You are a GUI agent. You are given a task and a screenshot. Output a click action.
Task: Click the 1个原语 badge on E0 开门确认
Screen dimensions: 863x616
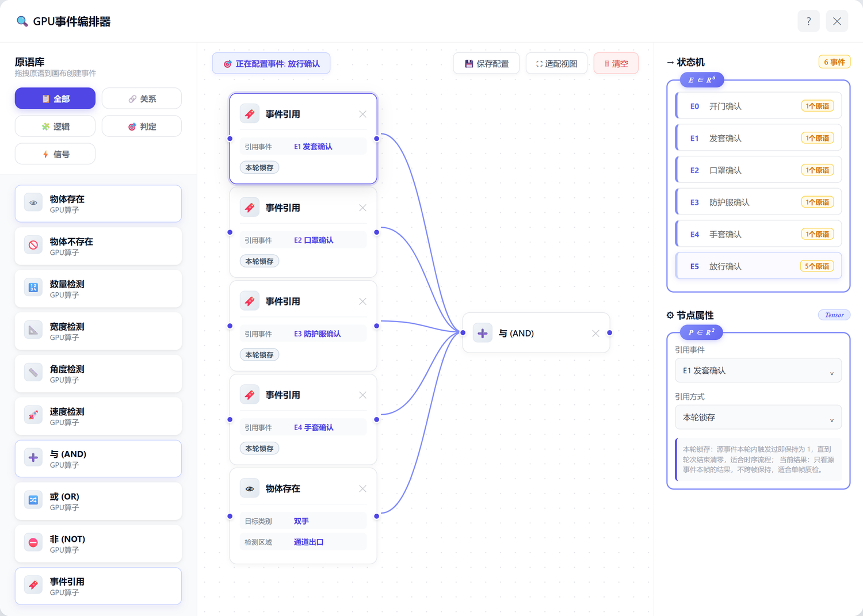818,106
